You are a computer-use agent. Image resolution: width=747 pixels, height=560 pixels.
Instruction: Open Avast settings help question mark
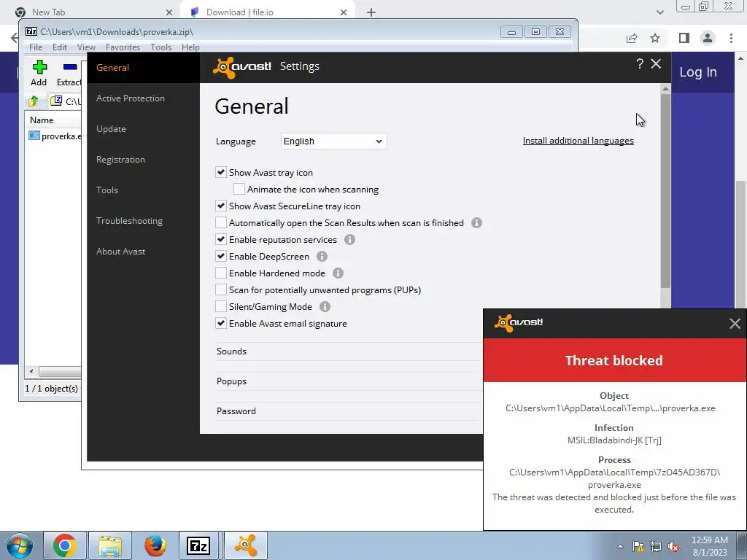coord(640,63)
